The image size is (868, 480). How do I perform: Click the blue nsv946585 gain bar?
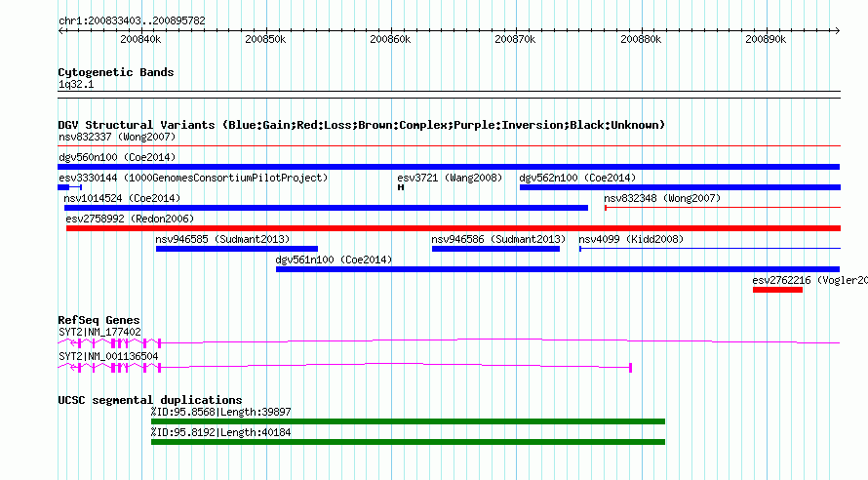coord(237,249)
